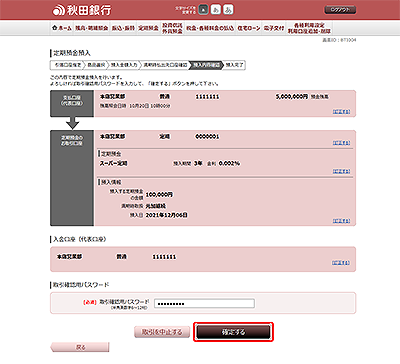Open the ホーム menu
Image resolution: width=400 pixels, height=364 pixels.
pos(61,28)
